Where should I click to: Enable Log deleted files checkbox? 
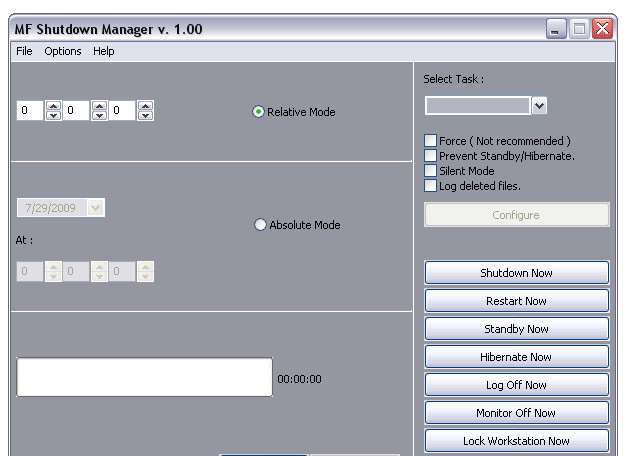tap(430, 186)
